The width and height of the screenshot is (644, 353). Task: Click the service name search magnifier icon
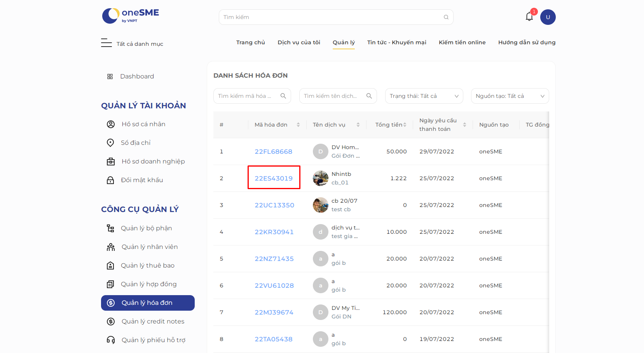click(x=369, y=96)
